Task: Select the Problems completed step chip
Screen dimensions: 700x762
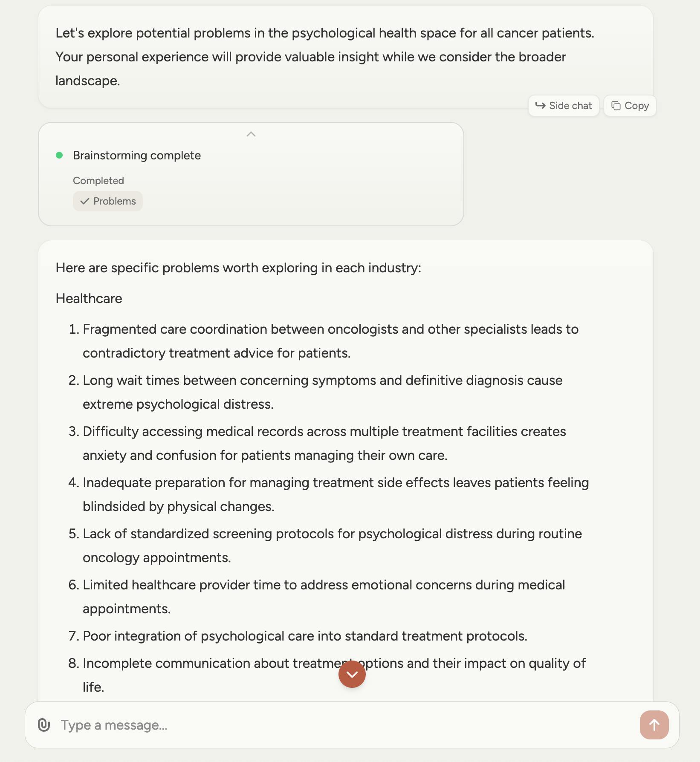Action: (x=108, y=201)
